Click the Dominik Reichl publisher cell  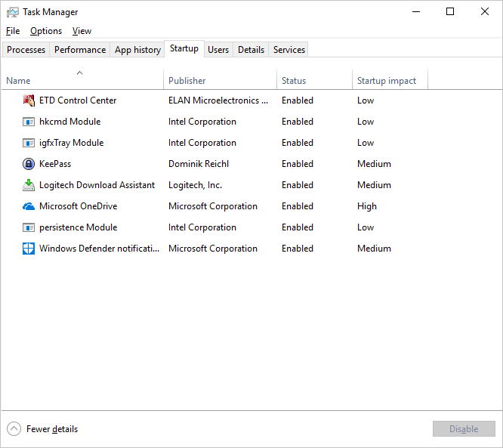(199, 164)
